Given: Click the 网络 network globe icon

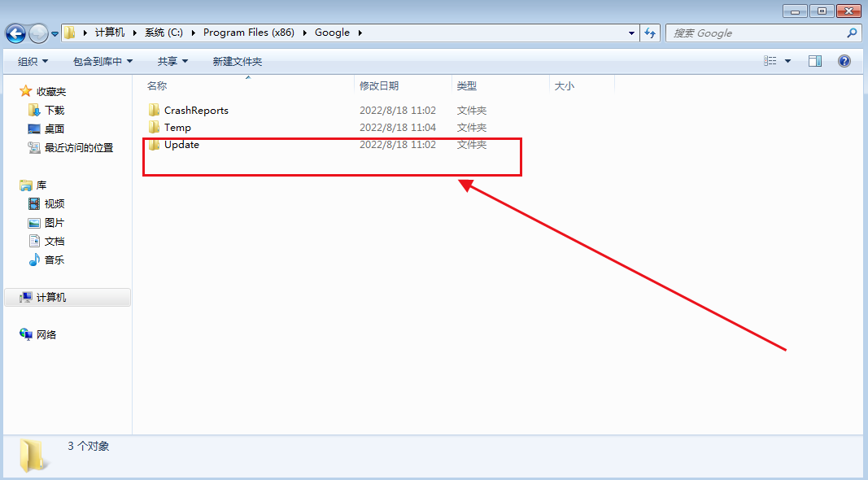Looking at the screenshot, I should pos(25,334).
